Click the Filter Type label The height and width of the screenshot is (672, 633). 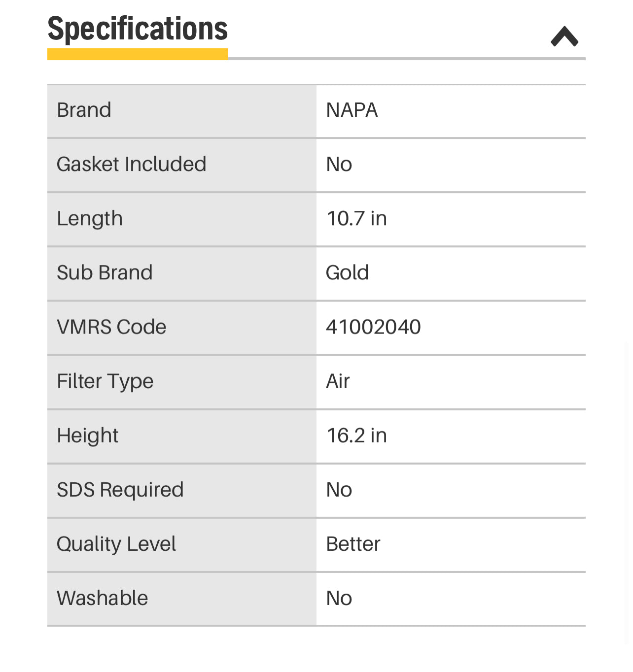click(105, 381)
